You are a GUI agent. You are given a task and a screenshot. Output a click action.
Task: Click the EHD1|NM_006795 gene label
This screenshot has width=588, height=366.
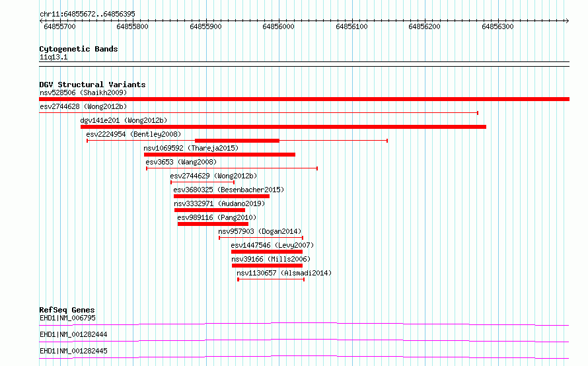coord(67,318)
